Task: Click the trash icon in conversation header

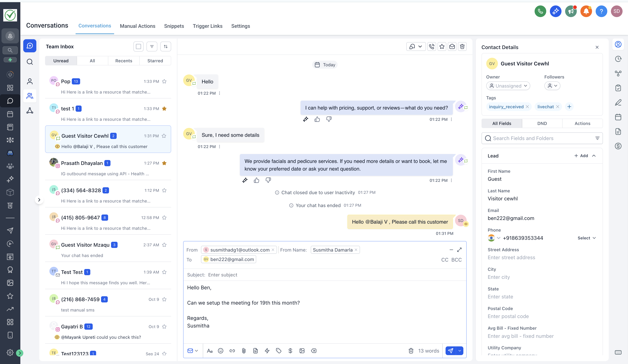Action: tap(462, 47)
